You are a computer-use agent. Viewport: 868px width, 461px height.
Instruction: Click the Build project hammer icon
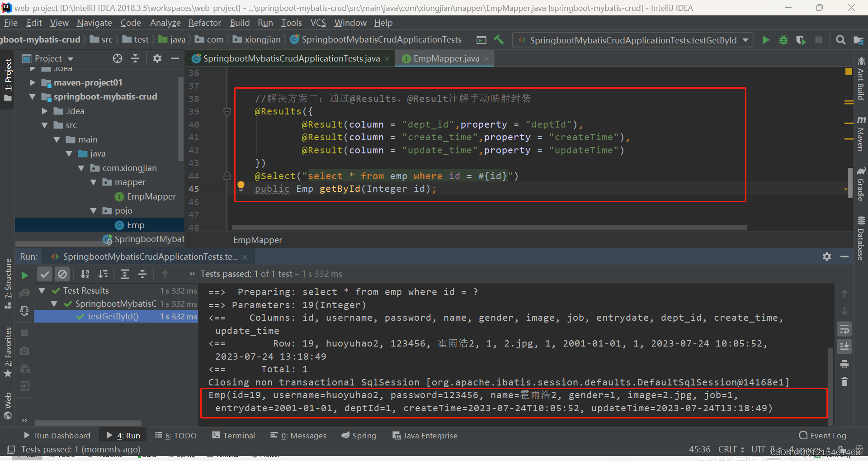pos(499,40)
